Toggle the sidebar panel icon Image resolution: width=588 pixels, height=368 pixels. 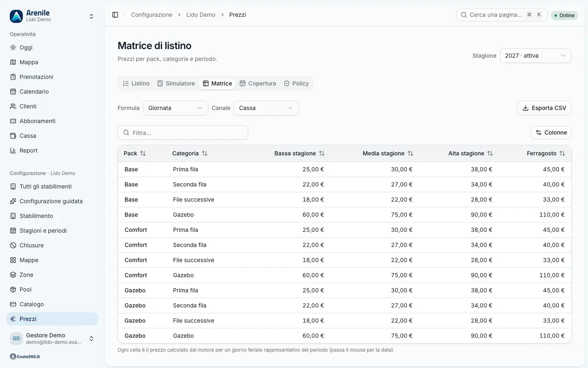click(x=115, y=15)
